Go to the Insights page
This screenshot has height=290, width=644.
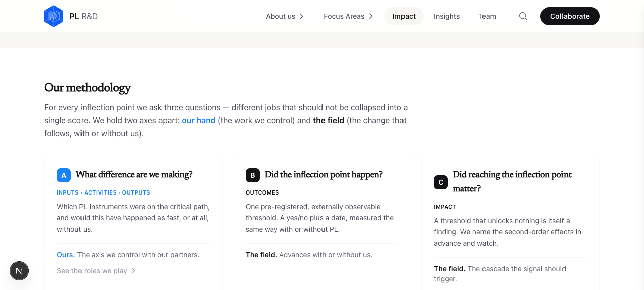point(447,16)
